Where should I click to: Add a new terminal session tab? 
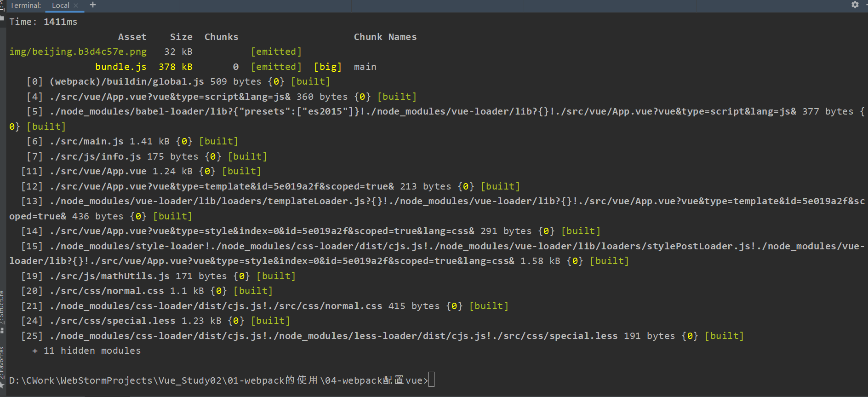pos(93,5)
